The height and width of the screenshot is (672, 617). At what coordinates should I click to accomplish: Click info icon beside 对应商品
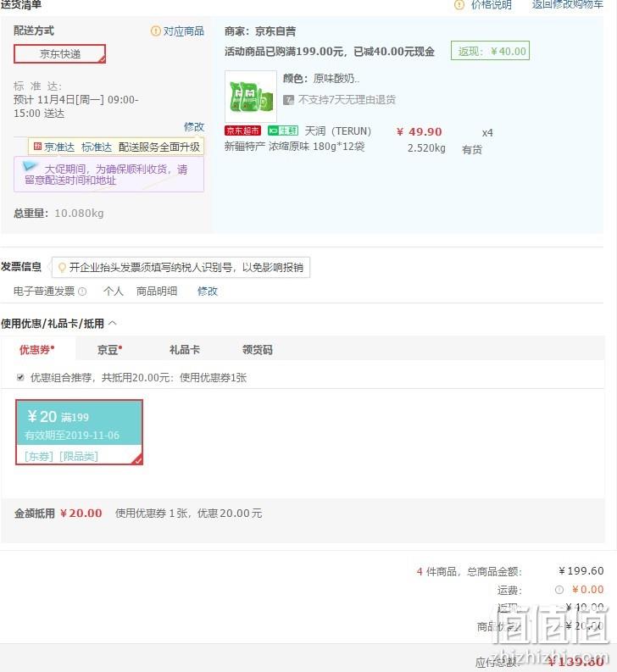coord(155,31)
